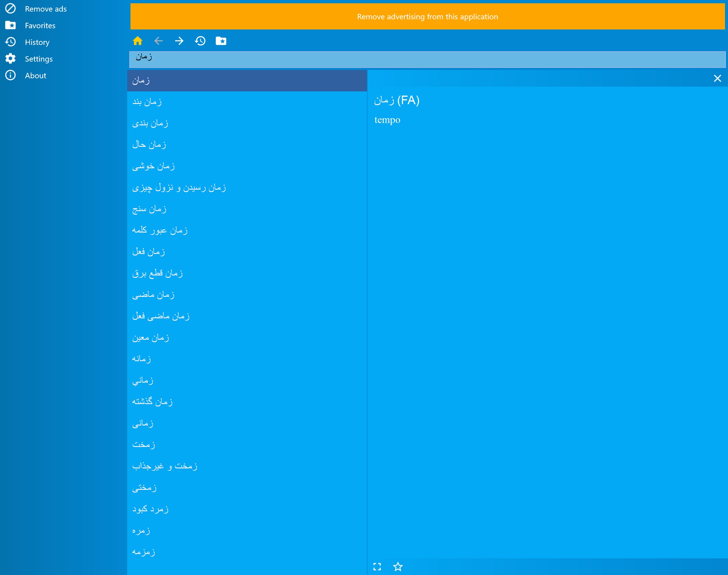Select the entry زمزمه in list
Viewport: 728px width, 575px height.
pos(144,551)
